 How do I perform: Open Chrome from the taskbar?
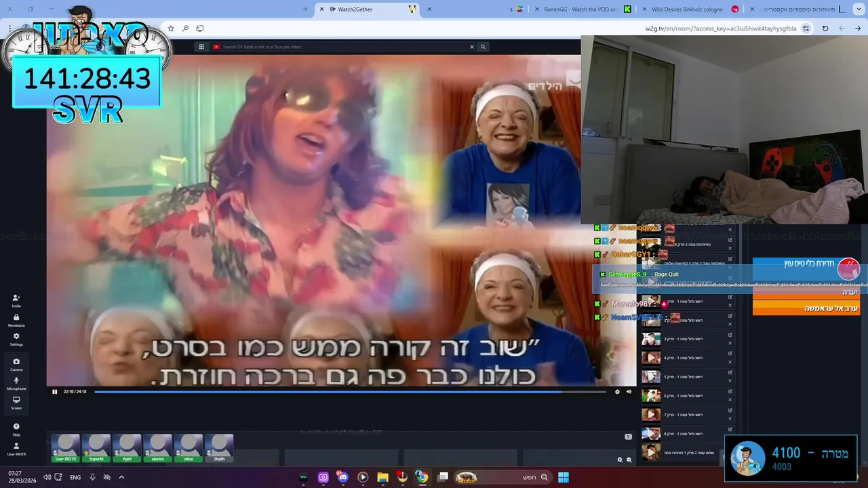point(422,477)
